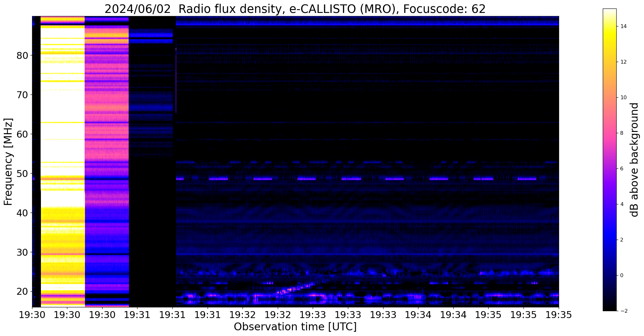Click the "Observation time [UTC]" x-axis label
Viewport: 644px width, 336px height.
coord(295,327)
